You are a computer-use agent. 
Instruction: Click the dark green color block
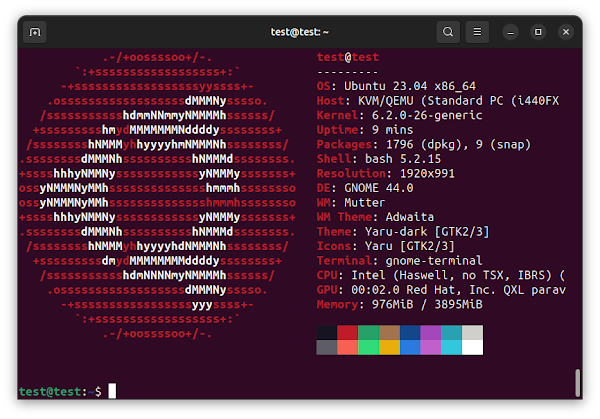point(368,333)
